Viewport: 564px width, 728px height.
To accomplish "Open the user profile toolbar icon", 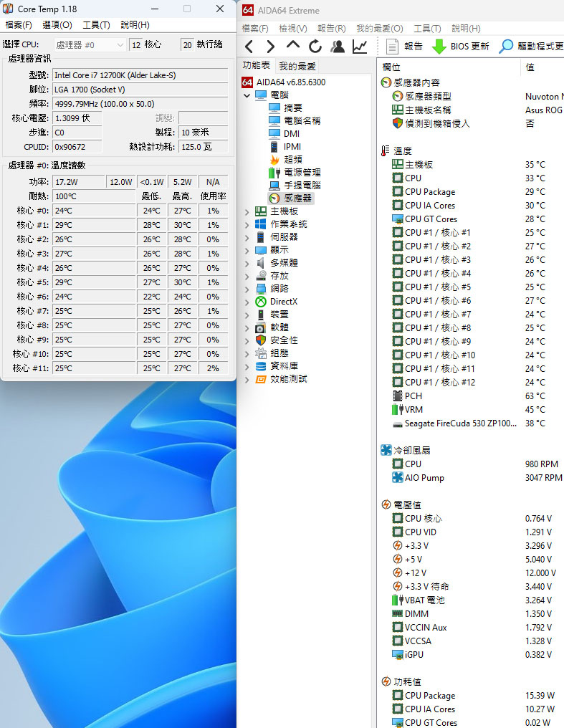I will click(338, 47).
